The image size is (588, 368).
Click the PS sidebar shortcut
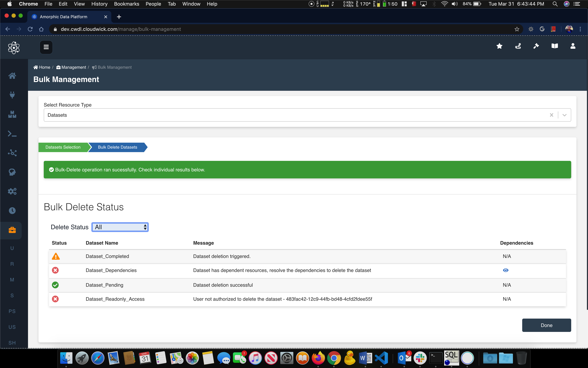point(12,311)
